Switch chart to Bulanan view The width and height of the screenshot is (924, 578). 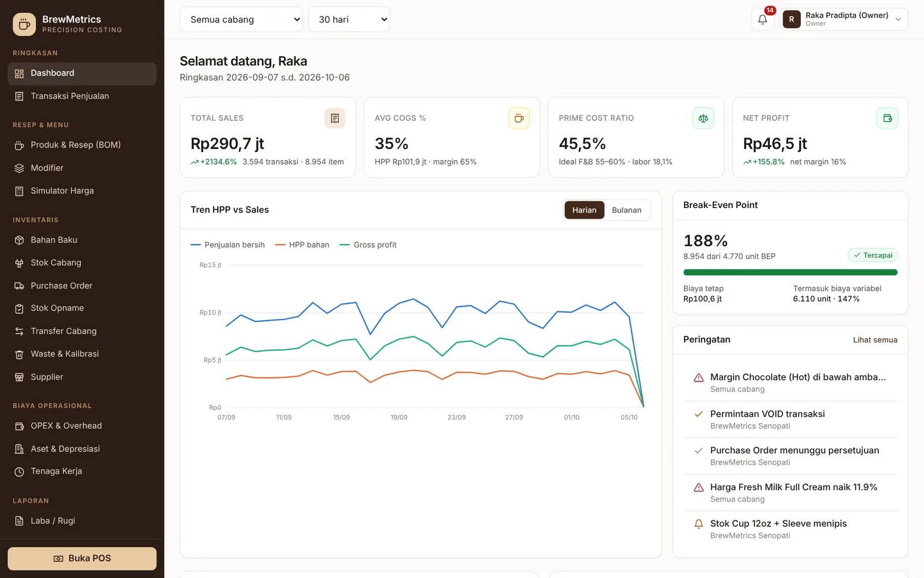pos(627,210)
